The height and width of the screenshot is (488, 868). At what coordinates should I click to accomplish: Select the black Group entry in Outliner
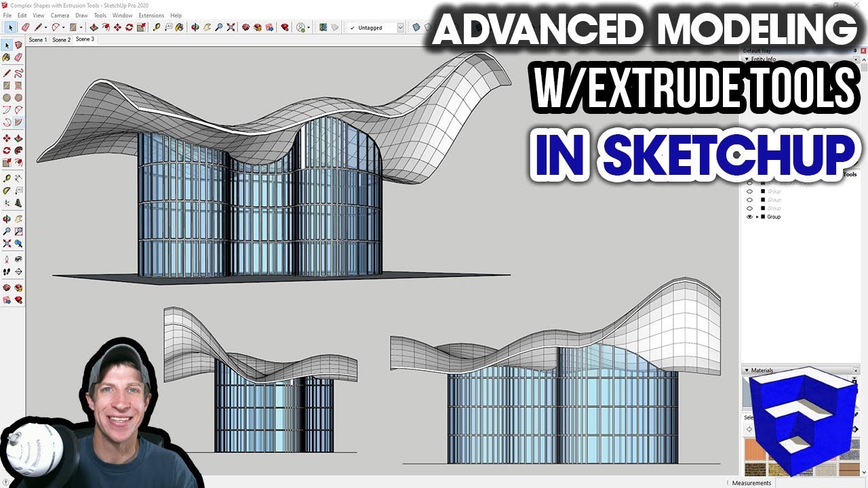pos(774,217)
